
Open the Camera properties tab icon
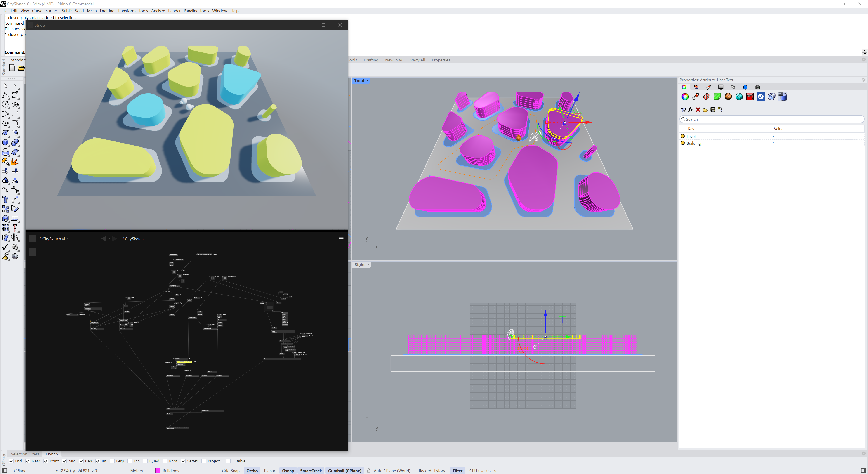click(757, 87)
